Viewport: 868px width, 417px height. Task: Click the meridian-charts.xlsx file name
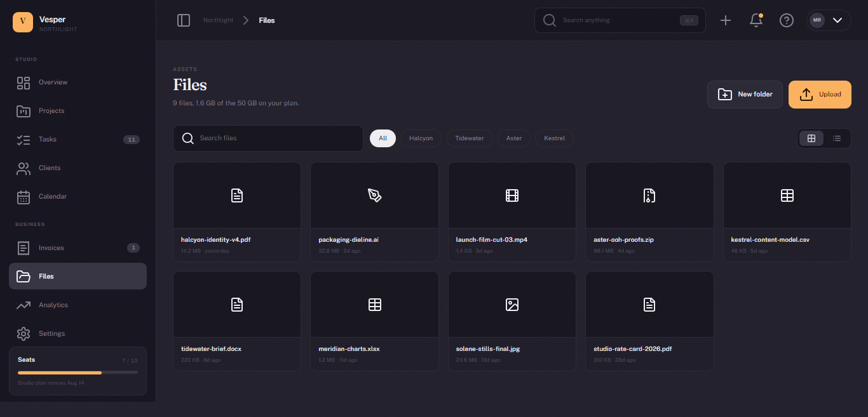[349, 349]
